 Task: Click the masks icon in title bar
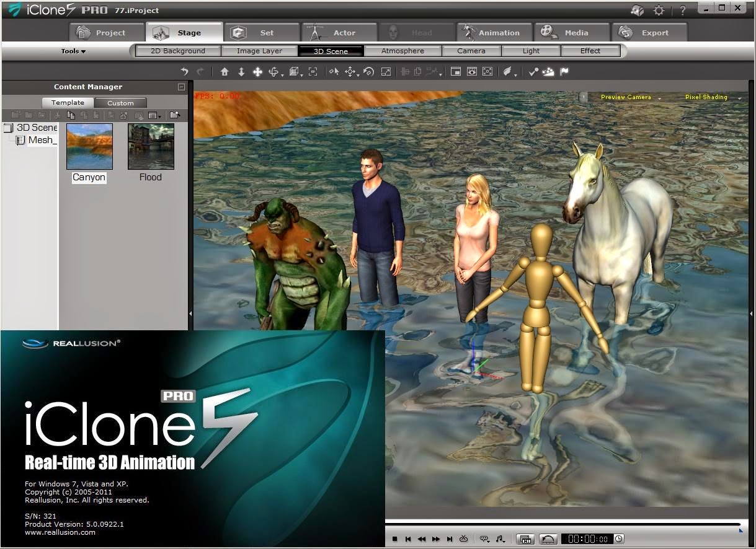click(x=638, y=11)
